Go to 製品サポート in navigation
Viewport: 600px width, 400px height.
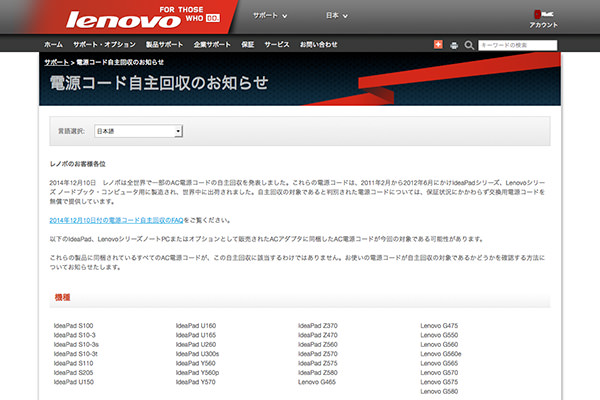(x=163, y=45)
